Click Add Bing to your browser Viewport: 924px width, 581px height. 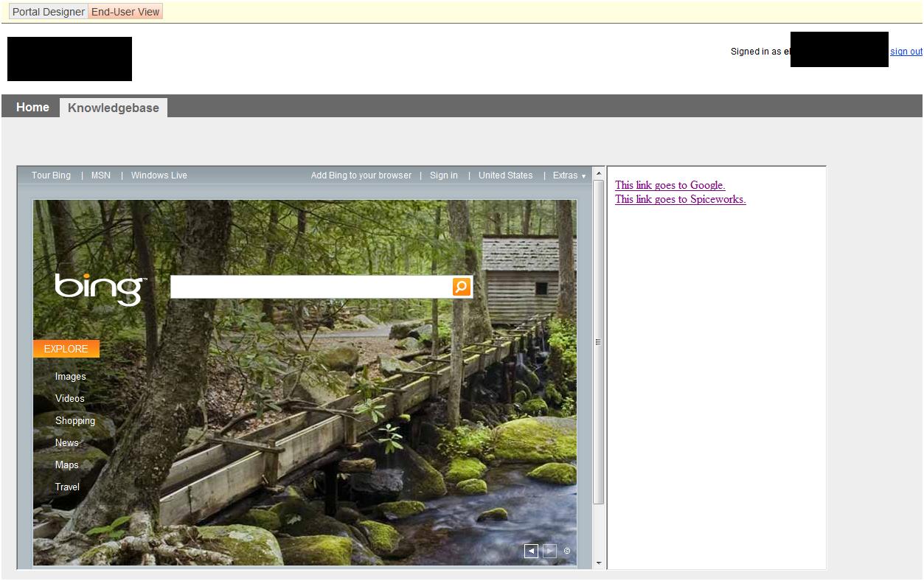coord(360,175)
